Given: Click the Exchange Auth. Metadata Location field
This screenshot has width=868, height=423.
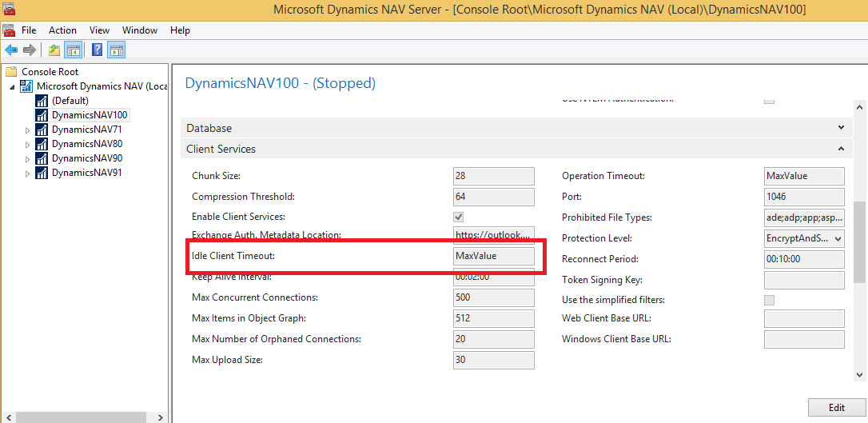Looking at the screenshot, I should (494, 235).
